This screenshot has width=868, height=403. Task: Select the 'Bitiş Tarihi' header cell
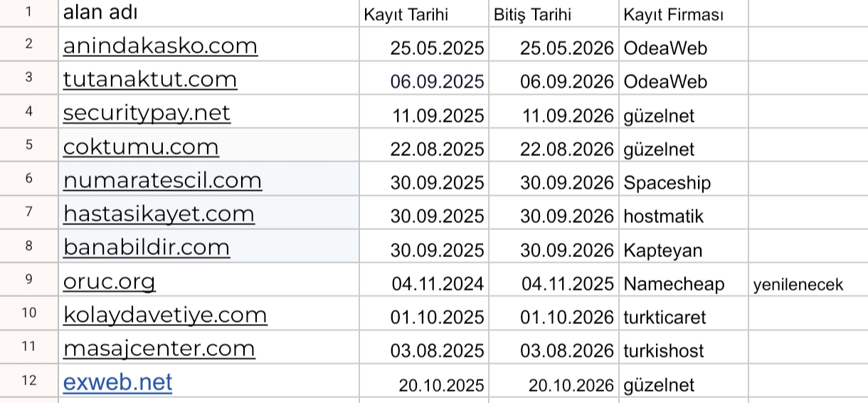point(554,13)
